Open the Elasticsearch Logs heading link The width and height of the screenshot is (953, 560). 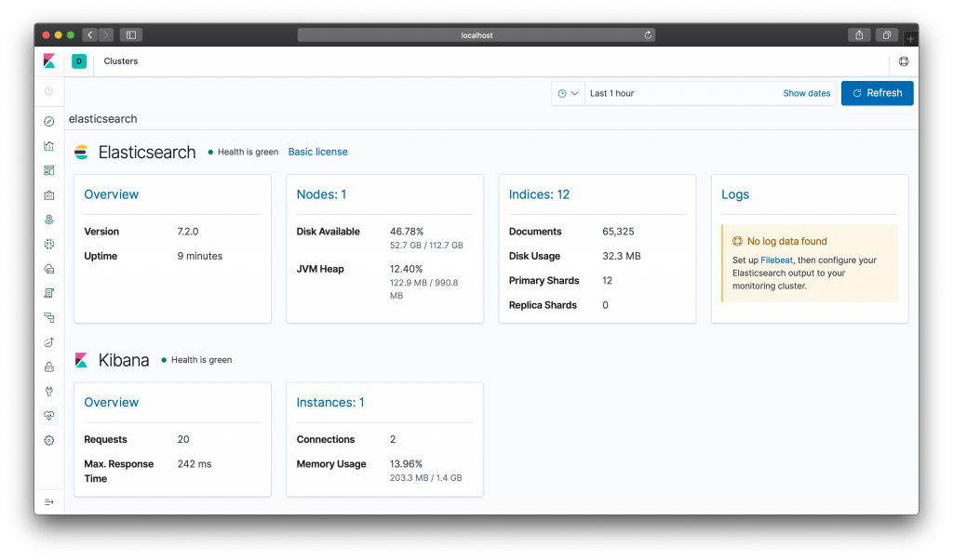click(735, 194)
